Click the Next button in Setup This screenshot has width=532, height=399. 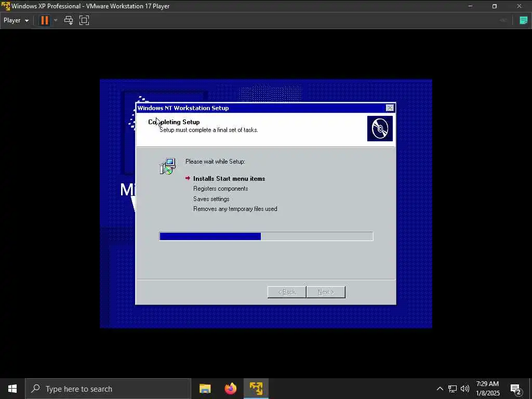pyautogui.click(x=326, y=292)
